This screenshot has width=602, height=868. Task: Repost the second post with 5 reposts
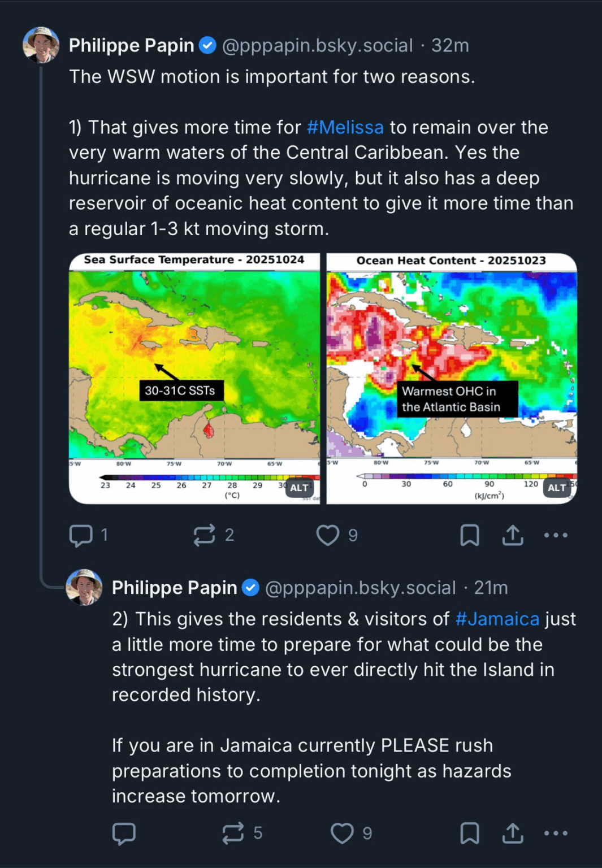[x=233, y=834]
